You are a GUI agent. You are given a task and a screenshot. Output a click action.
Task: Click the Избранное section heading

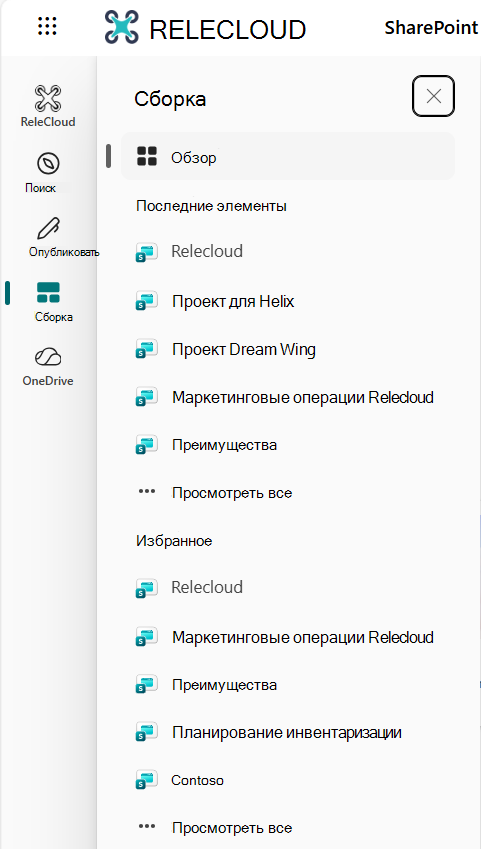(174, 540)
